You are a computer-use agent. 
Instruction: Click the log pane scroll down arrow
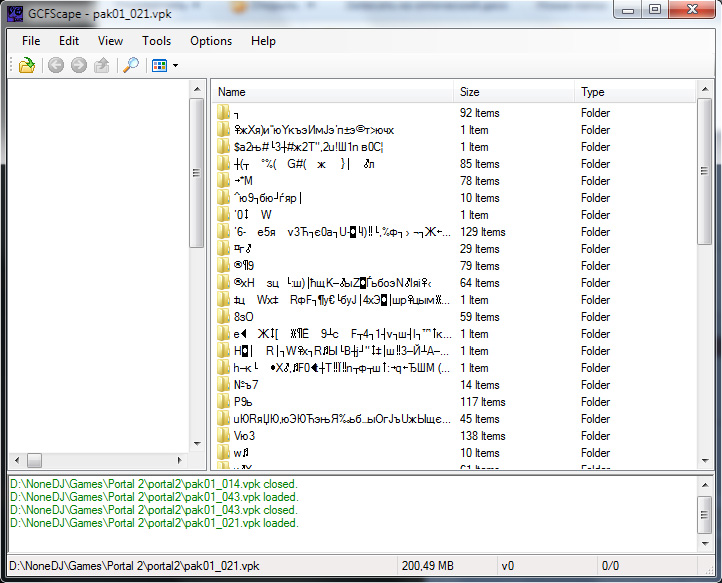[x=705, y=543]
